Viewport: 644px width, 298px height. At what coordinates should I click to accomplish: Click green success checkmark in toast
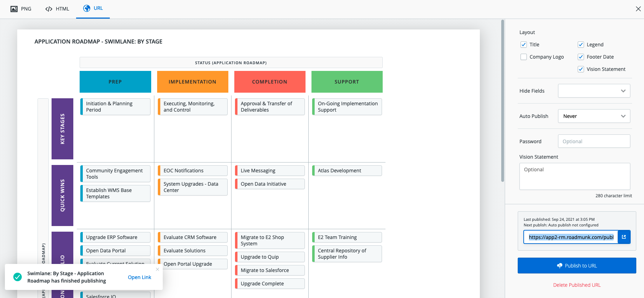click(18, 277)
